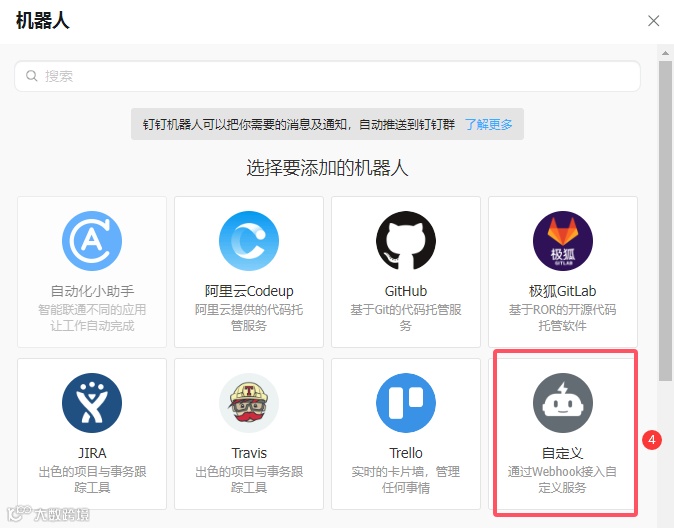Screen dimensions: 674x528
Task: Click description 智能联通不同的应用
Action: click(92, 310)
